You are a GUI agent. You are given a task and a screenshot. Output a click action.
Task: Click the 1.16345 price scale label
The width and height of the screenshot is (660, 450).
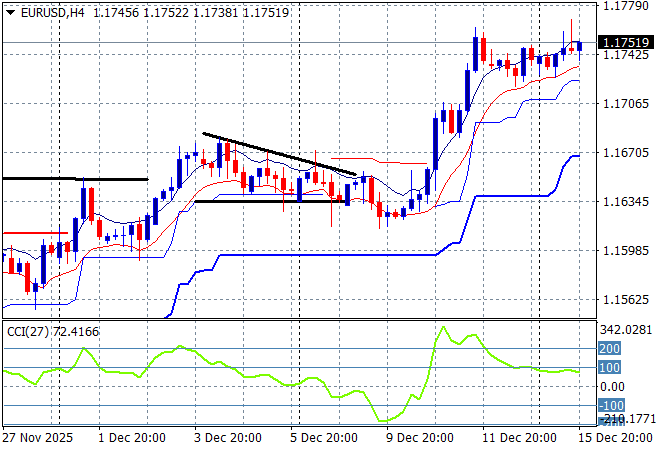(625, 202)
